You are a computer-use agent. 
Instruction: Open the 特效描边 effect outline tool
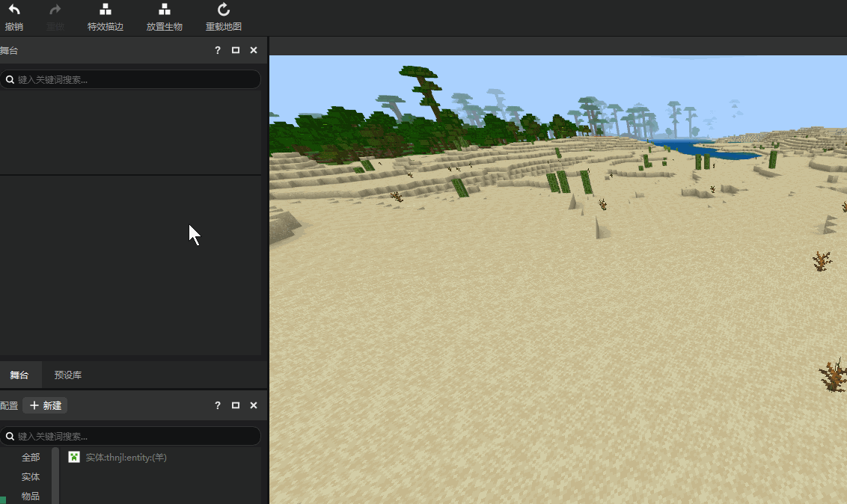[x=106, y=17]
